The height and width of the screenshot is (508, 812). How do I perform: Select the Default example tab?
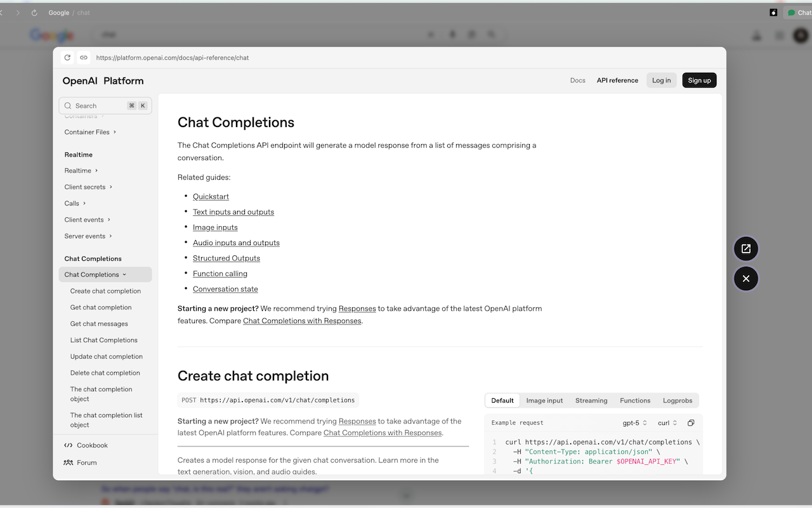click(502, 401)
